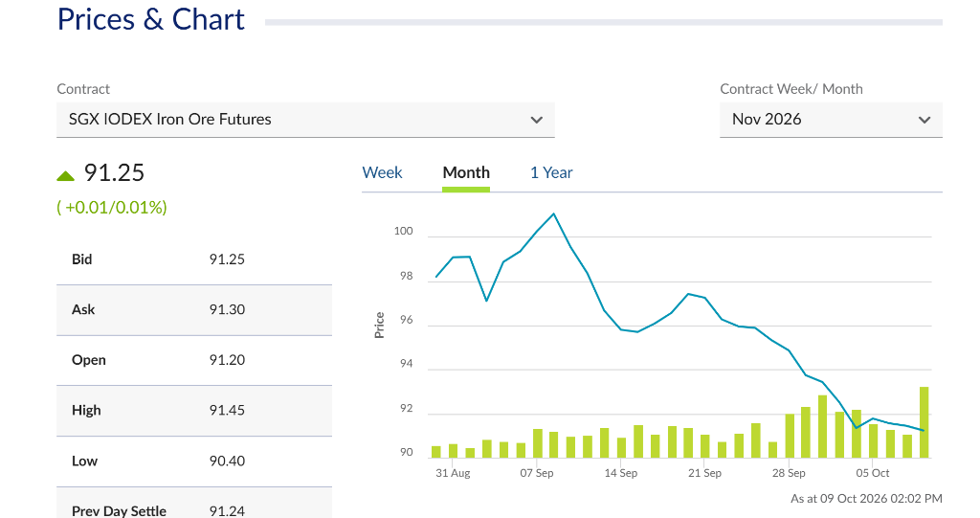This screenshot has height=518, width=980.
Task: Click the Low row label
Action: pyautogui.click(x=84, y=462)
